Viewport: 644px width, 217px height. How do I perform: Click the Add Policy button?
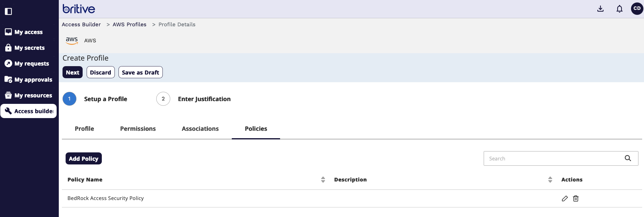coord(84,159)
